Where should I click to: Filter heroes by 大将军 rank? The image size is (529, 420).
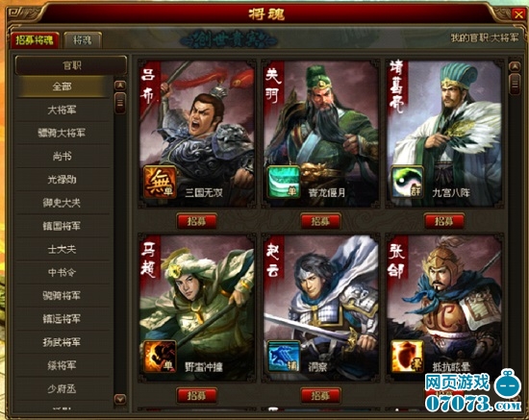coord(63,110)
